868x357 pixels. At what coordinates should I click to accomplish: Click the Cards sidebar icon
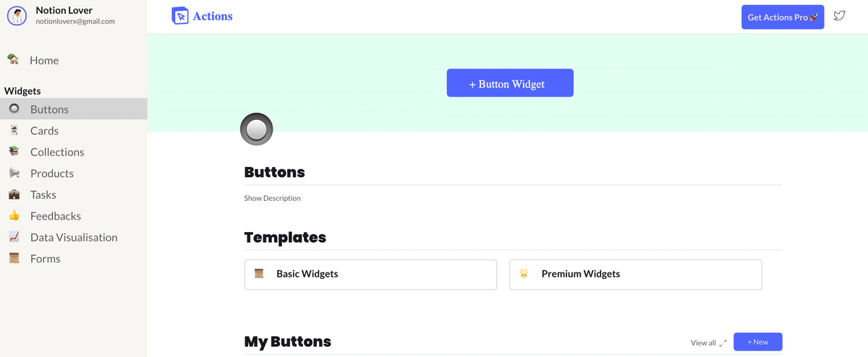click(14, 130)
